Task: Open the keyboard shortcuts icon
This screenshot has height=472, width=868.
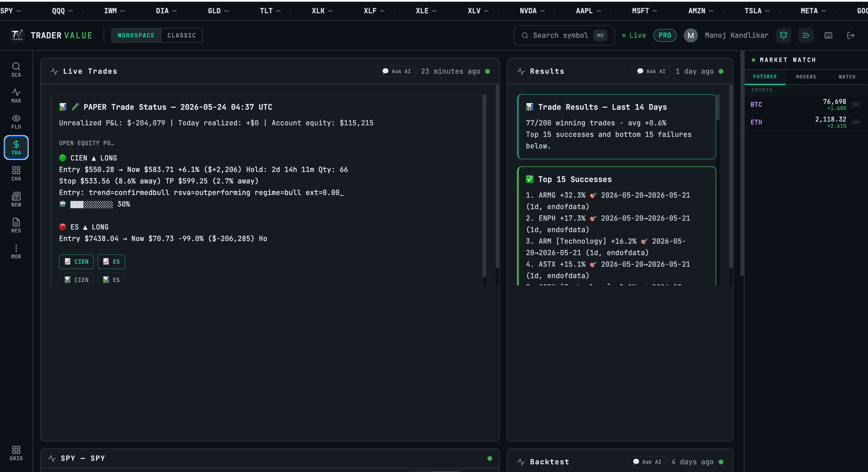Action: pyautogui.click(x=828, y=35)
